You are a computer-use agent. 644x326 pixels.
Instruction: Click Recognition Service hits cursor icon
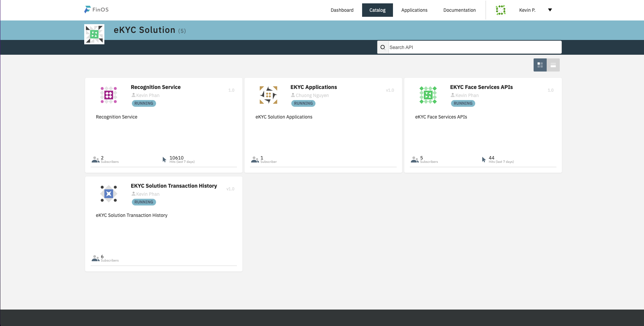coord(164,159)
